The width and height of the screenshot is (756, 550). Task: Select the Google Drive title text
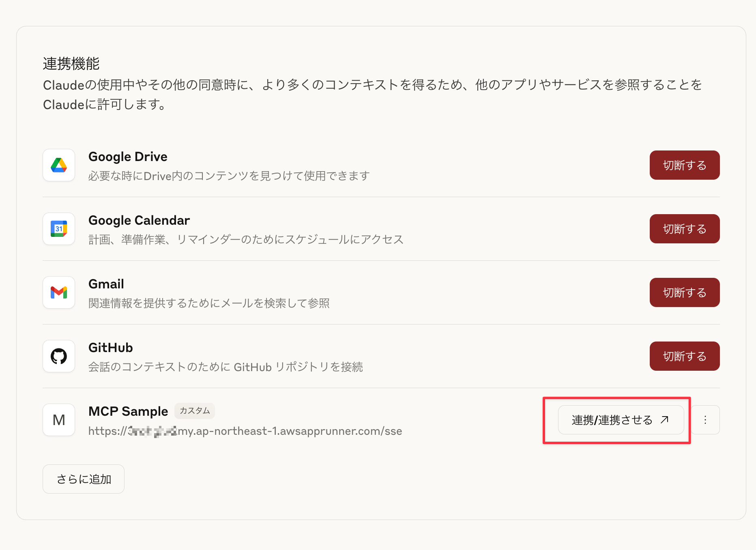128,157
